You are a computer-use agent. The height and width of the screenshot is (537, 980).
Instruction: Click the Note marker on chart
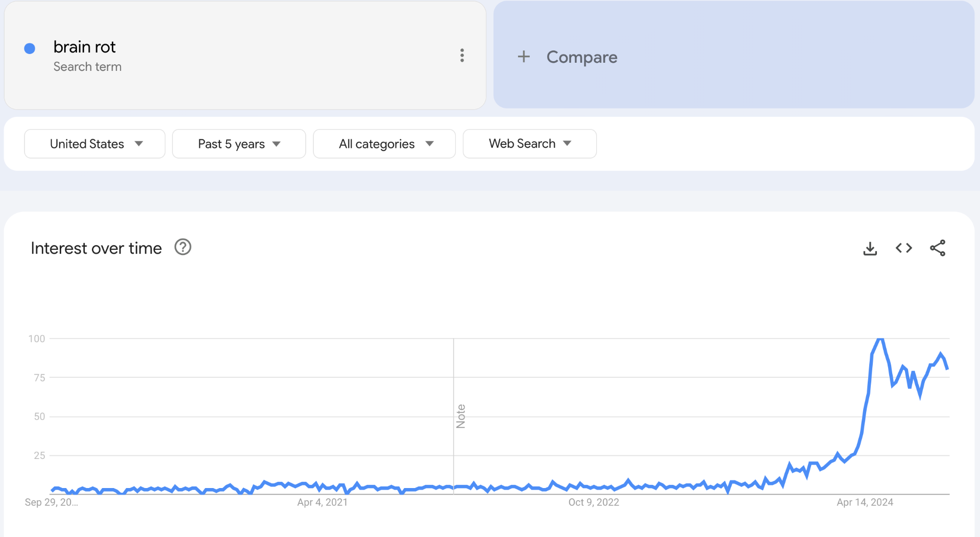[460, 416]
